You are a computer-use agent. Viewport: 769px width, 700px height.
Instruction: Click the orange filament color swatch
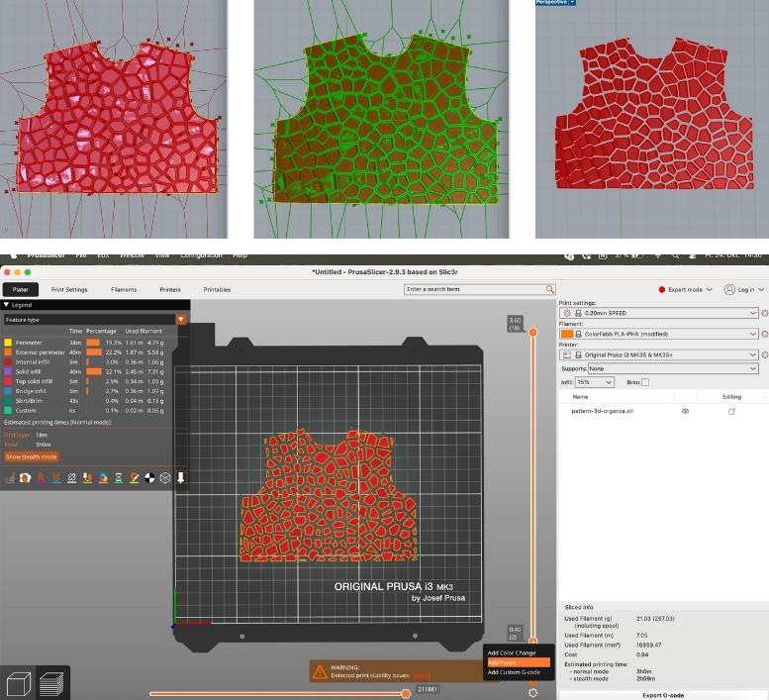pos(567,334)
